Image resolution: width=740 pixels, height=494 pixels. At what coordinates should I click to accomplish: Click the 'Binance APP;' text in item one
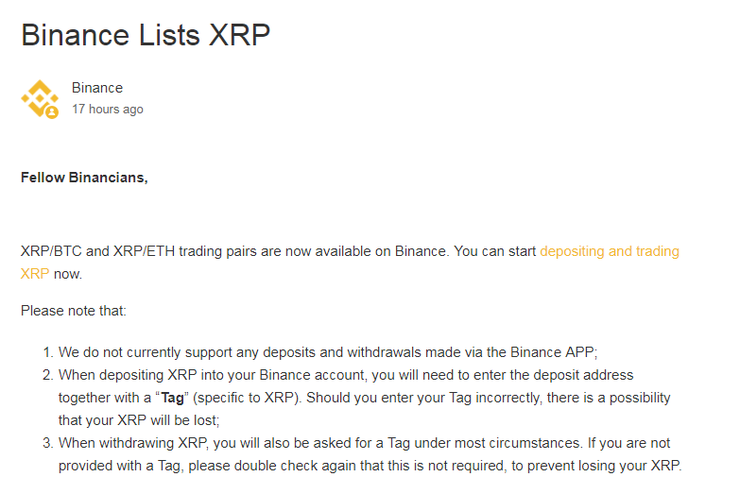click(x=554, y=352)
